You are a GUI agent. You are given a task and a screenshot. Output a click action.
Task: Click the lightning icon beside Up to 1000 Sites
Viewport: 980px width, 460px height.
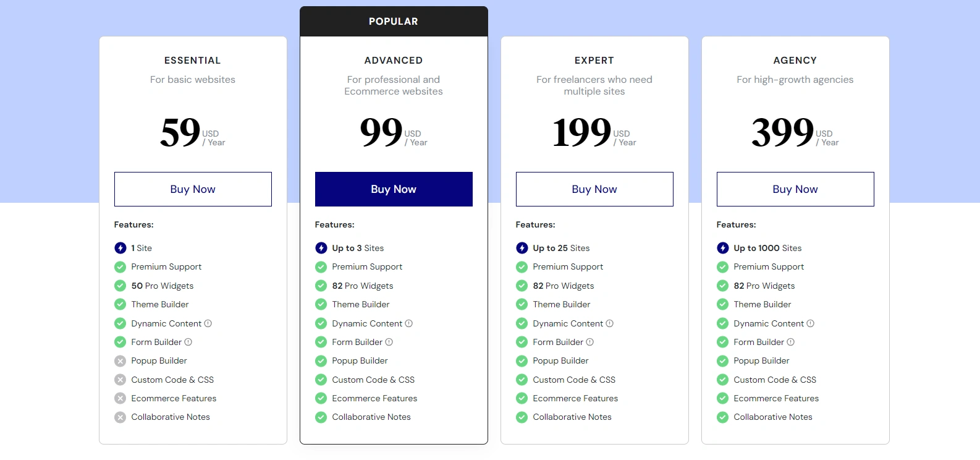click(x=723, y=248)
